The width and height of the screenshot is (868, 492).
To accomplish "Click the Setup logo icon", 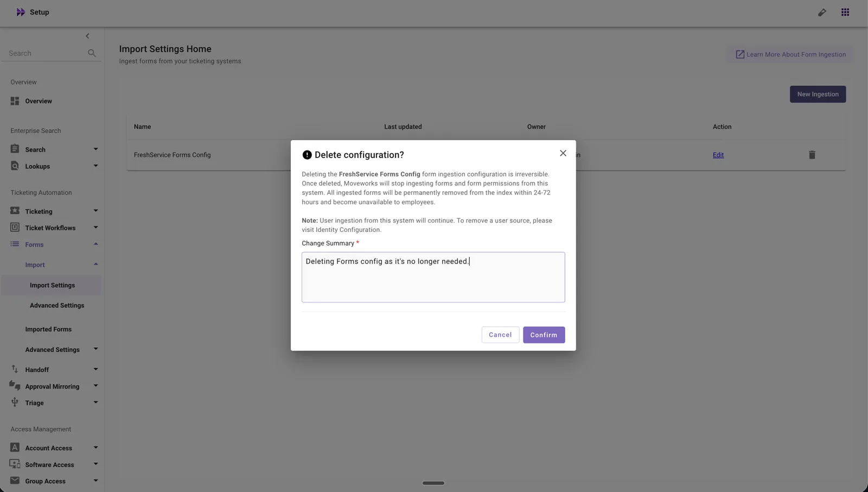I will click(21, 12).
